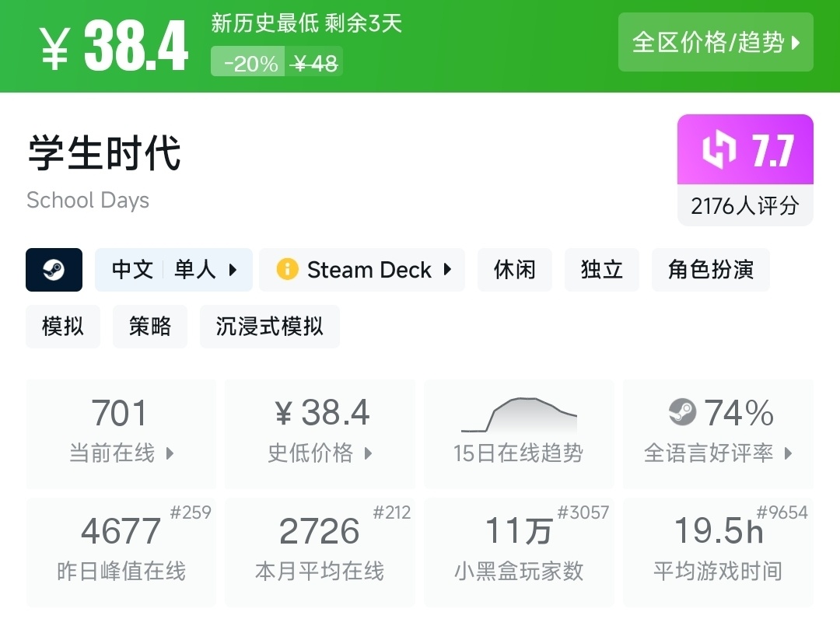Select the 角色扮演 genre tag

click(710, 270)
